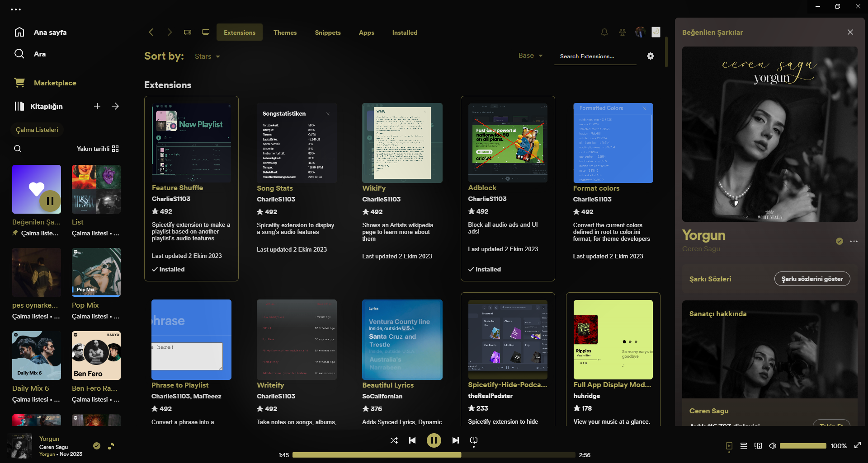Open the Feature Shuffle extension title
The width and height of the screenshot is (868, 463).
click(x=177, y=188)
